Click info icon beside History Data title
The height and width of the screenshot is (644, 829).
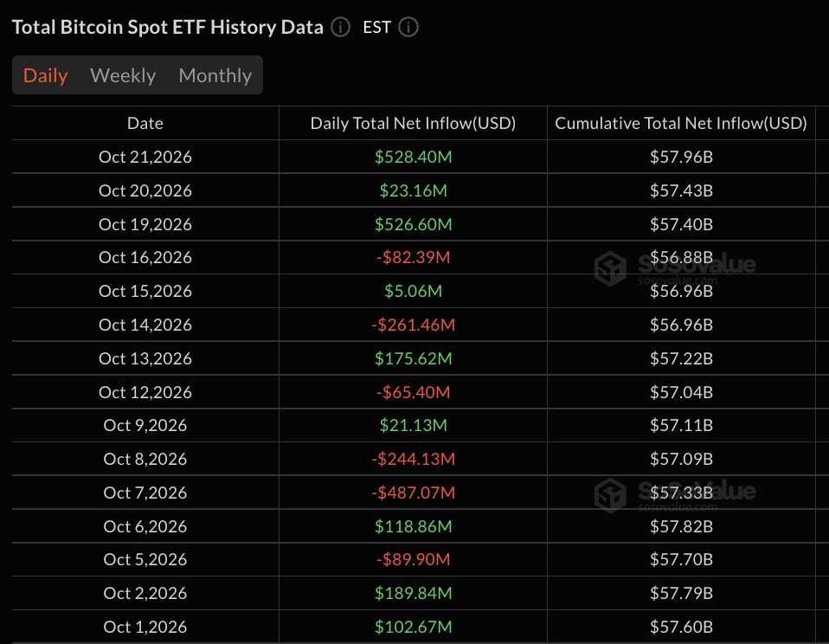coord(340,27)
